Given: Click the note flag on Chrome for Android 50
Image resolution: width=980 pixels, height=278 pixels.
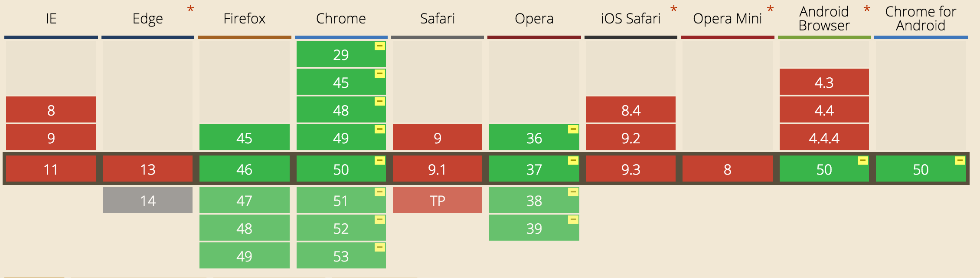Looking at the screenshot, I should [x=960, y=161].
